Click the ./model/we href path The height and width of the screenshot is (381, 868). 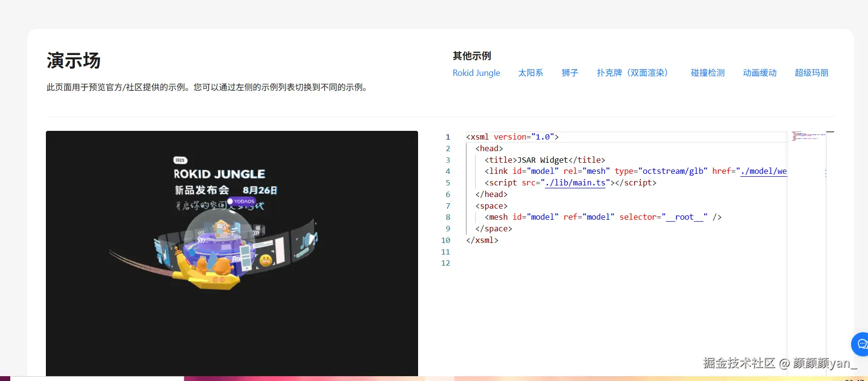pos(764,171)
